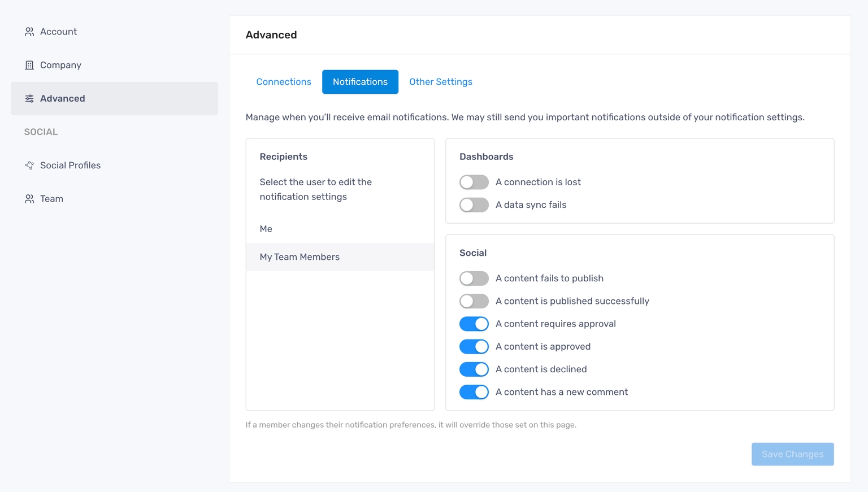
Task: Disable 'A content requires approval' notification
Action: [474, 324]
